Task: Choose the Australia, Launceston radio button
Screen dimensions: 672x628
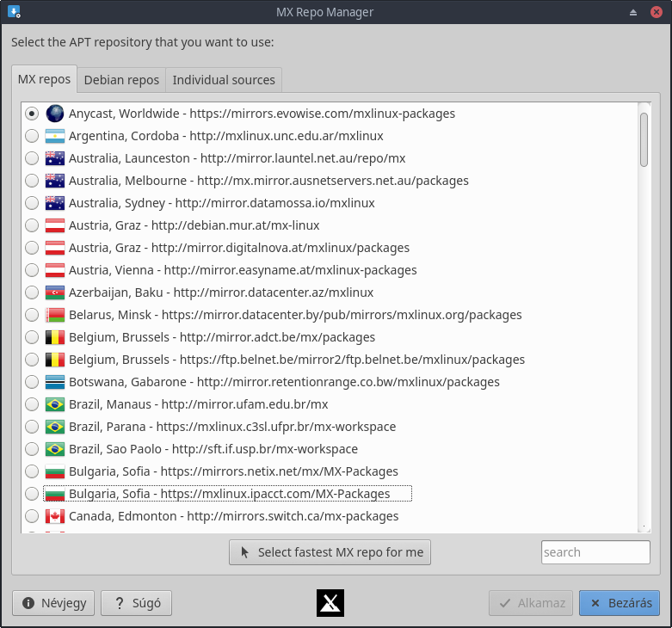Action: pos(32,158)
